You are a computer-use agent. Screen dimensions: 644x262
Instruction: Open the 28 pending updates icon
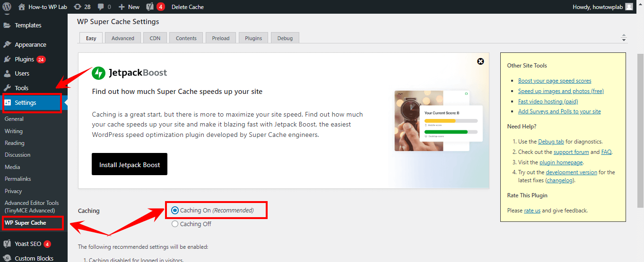82,7
